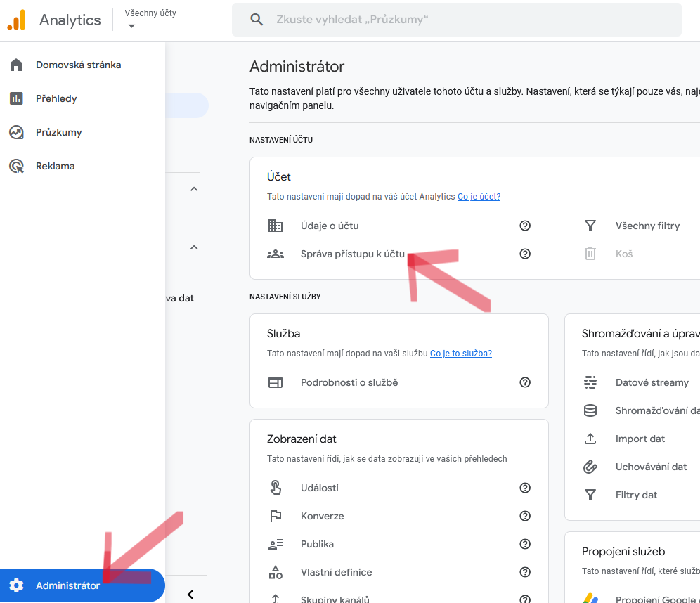Collapse the second admin section chevron
The width and height of the screenshot is (700, 603).
click(x=194, y=247)
